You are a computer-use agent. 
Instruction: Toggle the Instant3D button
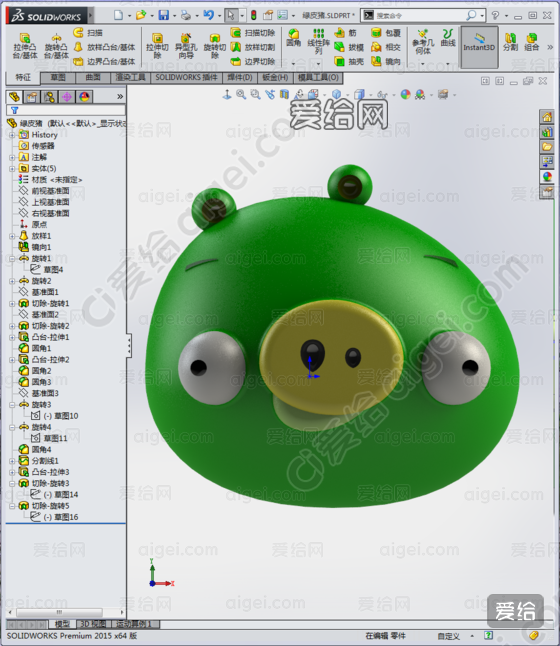479,47
